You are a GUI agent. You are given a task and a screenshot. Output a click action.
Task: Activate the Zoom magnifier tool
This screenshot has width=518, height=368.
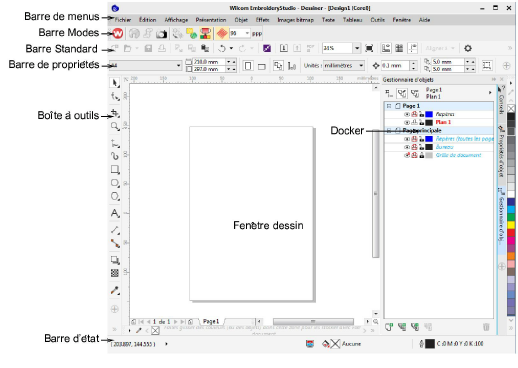click(115, 127)
